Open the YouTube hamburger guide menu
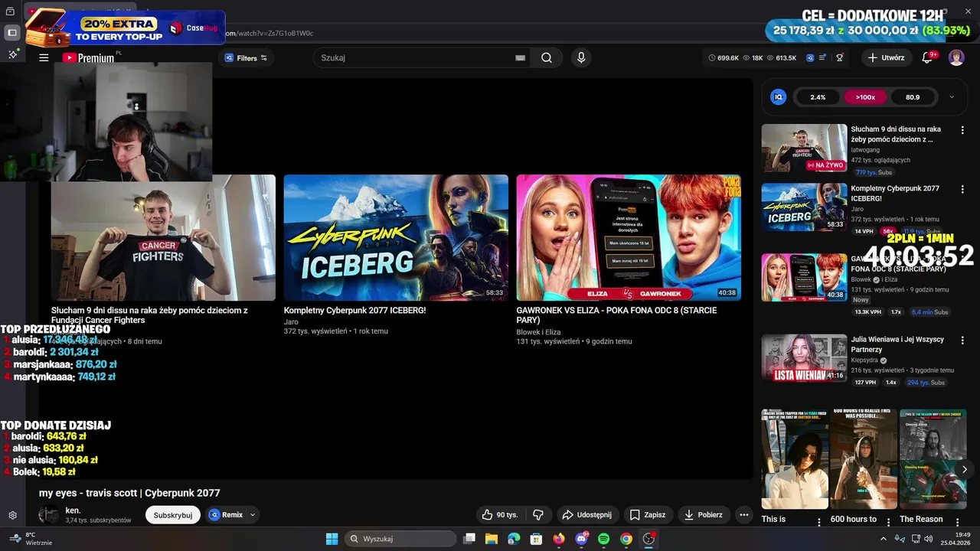Image resolution: width=980 pixels, height=551 pixels. tap(44, 57)
